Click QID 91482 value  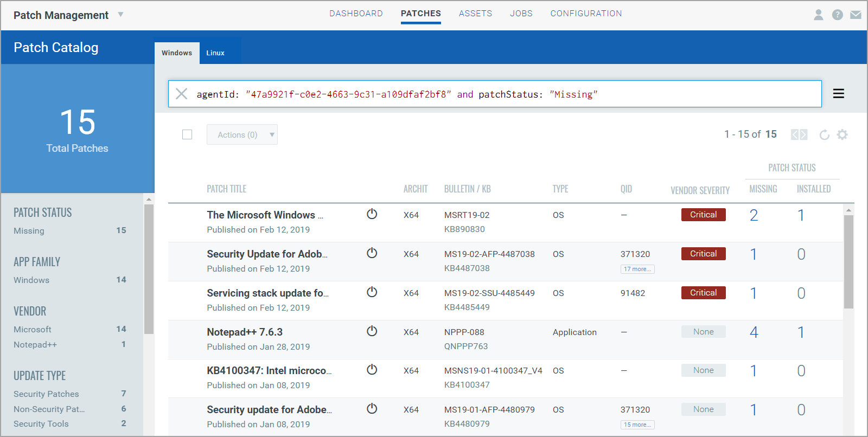click(633, 293)
